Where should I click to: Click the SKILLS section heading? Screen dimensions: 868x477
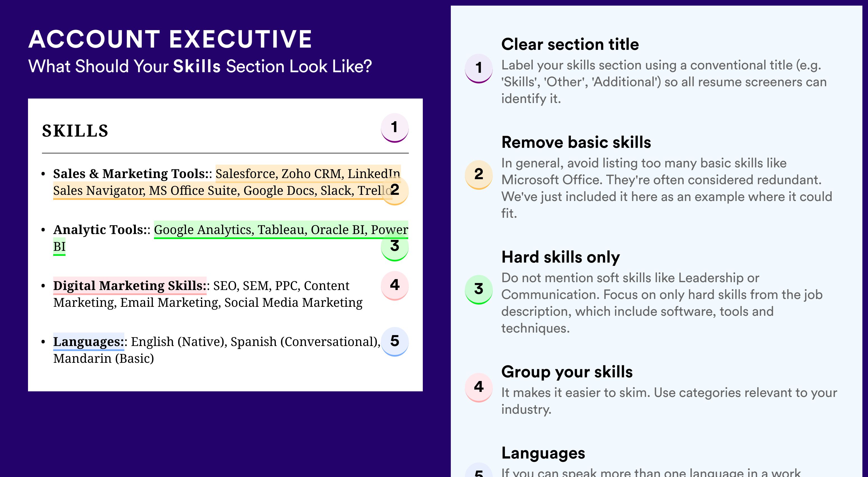[75, 131]
